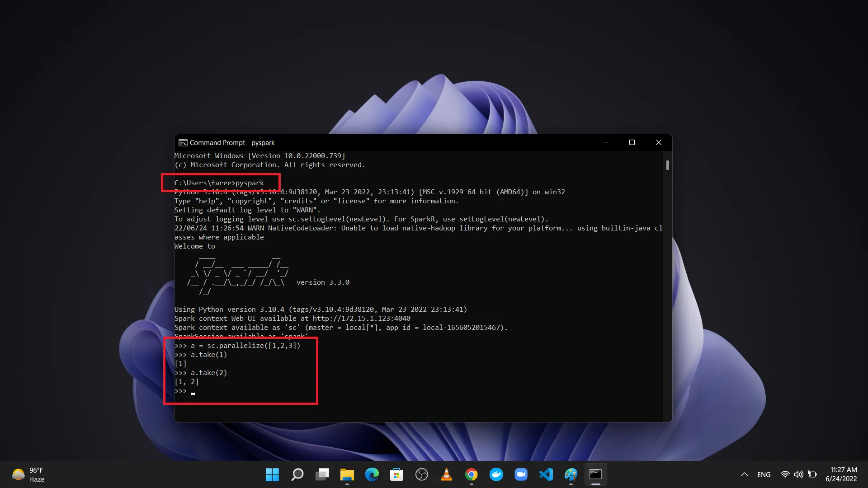Open the Windows Start menu
The height and width of the screenshot is (488, 868).
(x=272, y=474)
